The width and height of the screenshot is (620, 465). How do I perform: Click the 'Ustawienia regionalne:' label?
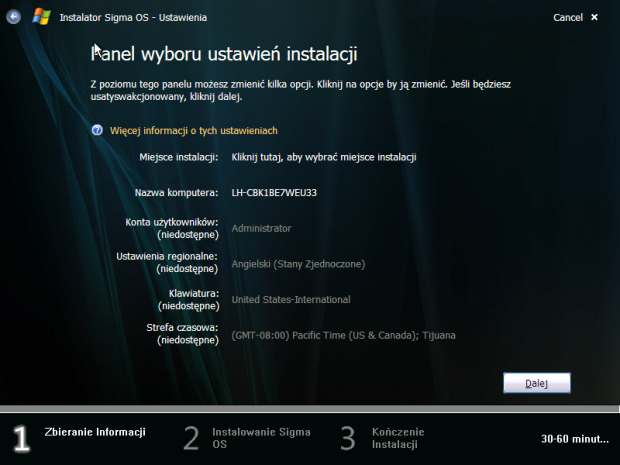[167, 256]
